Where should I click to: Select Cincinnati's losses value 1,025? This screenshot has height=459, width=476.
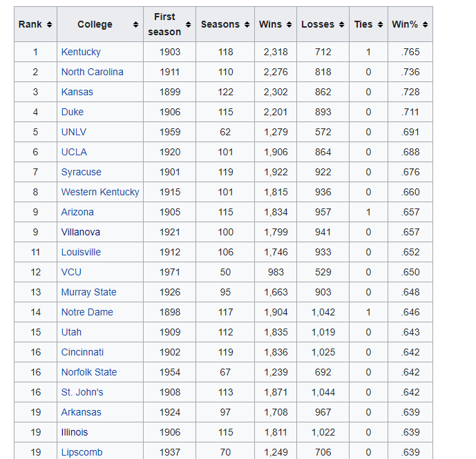click(x=323, y=352)
